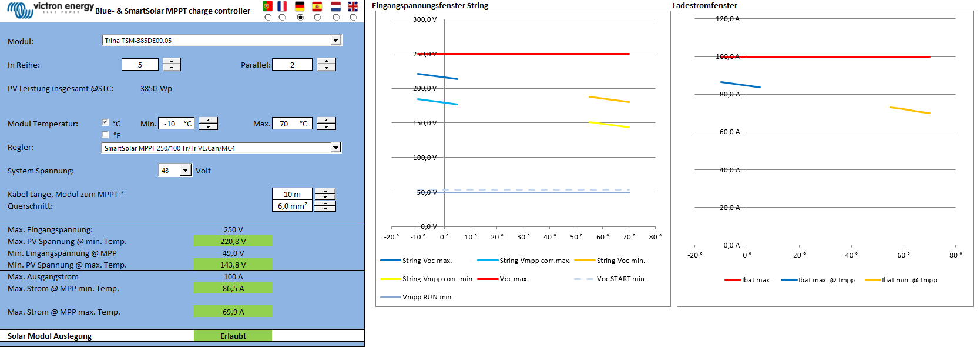980x347 pixels.
Task: Open the Modul dropdown list
Action: pos(335,41)
